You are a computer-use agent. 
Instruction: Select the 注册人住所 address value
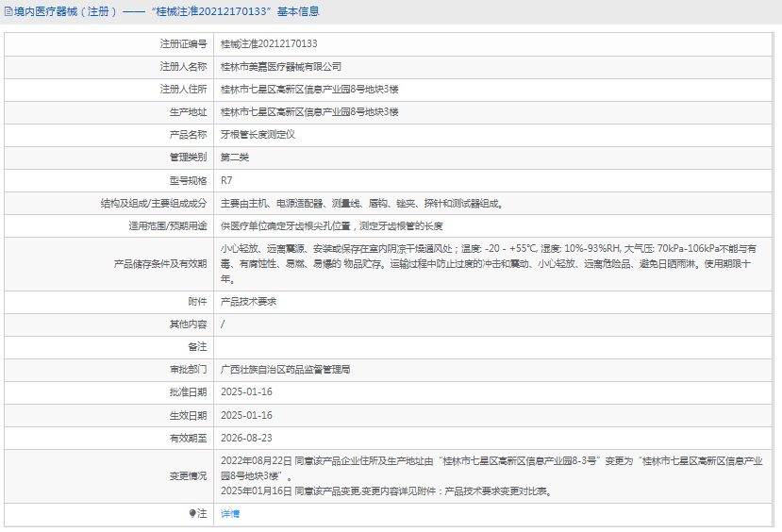309,90
